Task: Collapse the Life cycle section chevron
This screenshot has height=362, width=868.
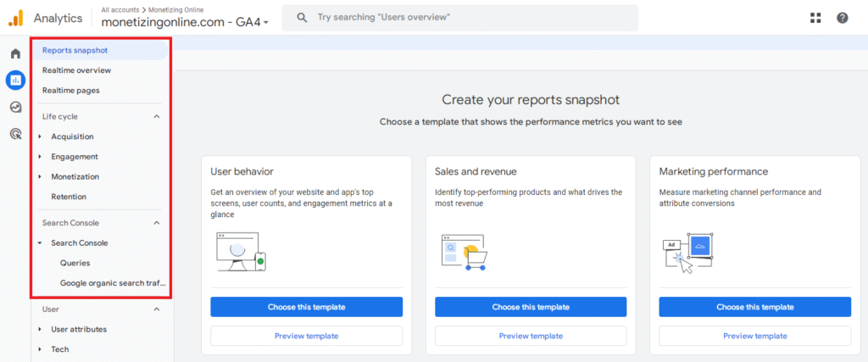Action: pyautogui.click(x=157, y=117)
